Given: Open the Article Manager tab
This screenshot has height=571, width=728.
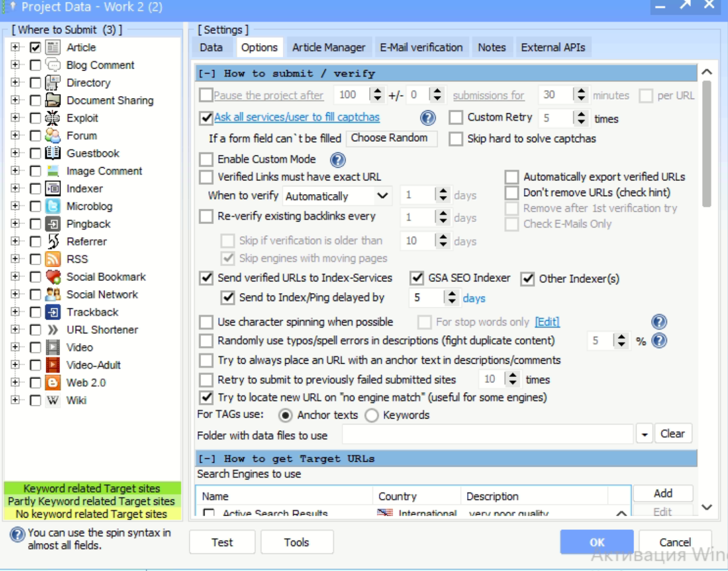Looking at the screenshot, I should (328, 47).
